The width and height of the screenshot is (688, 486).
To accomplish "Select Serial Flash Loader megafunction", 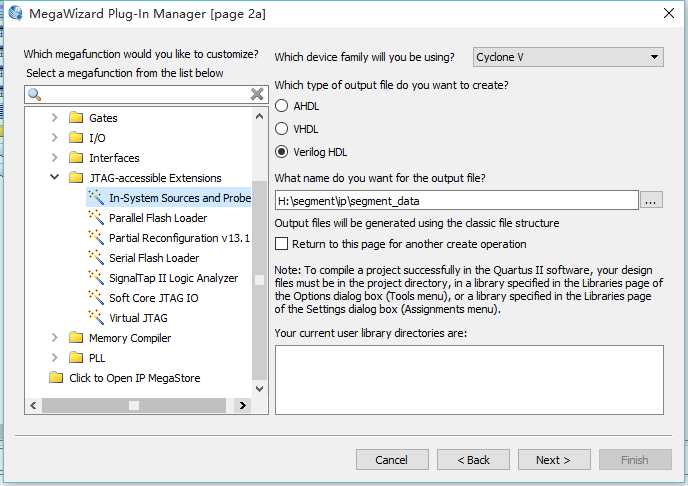I will [x=154, y=258].
